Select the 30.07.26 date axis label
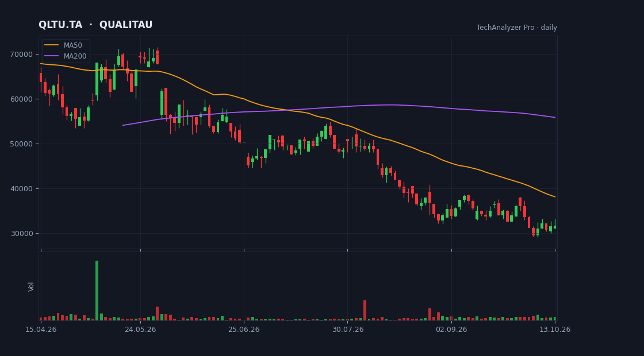The image size is (644, 356). click(x=348, y=330)
